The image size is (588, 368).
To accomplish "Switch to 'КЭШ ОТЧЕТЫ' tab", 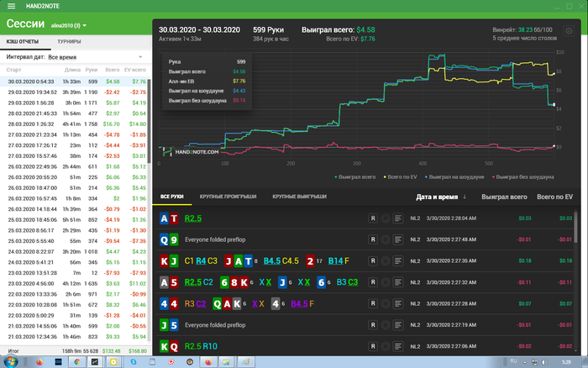I will pos(23,42).
